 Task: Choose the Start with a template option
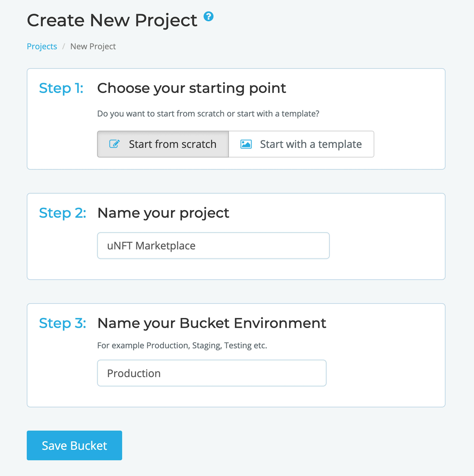301,144
